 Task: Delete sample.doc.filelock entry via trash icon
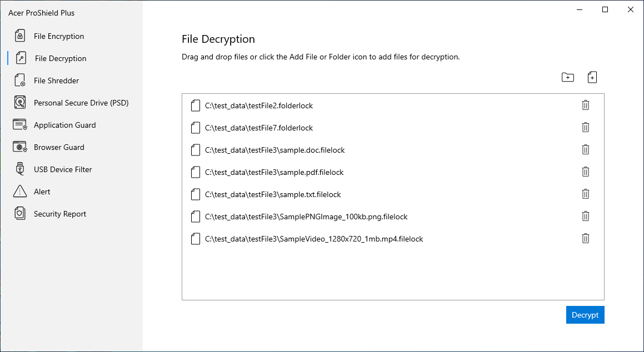585,150
